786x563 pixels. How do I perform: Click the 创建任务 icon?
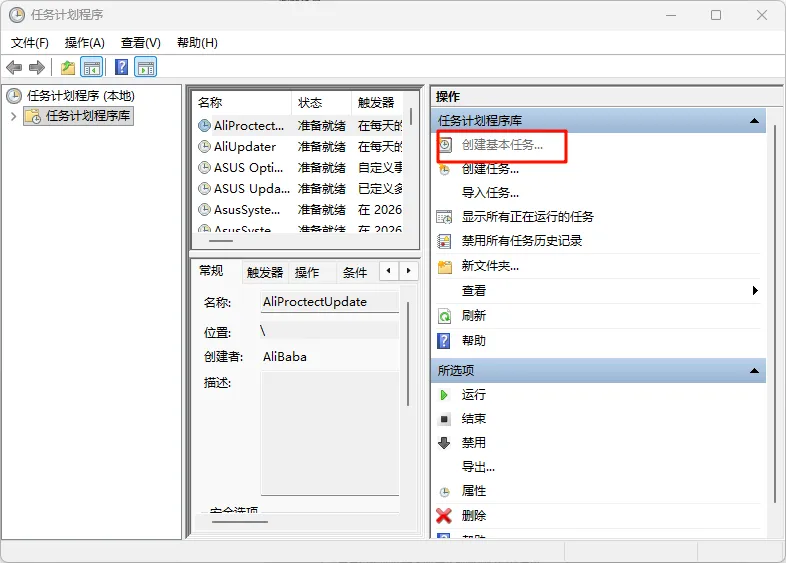tap(445, 169)
